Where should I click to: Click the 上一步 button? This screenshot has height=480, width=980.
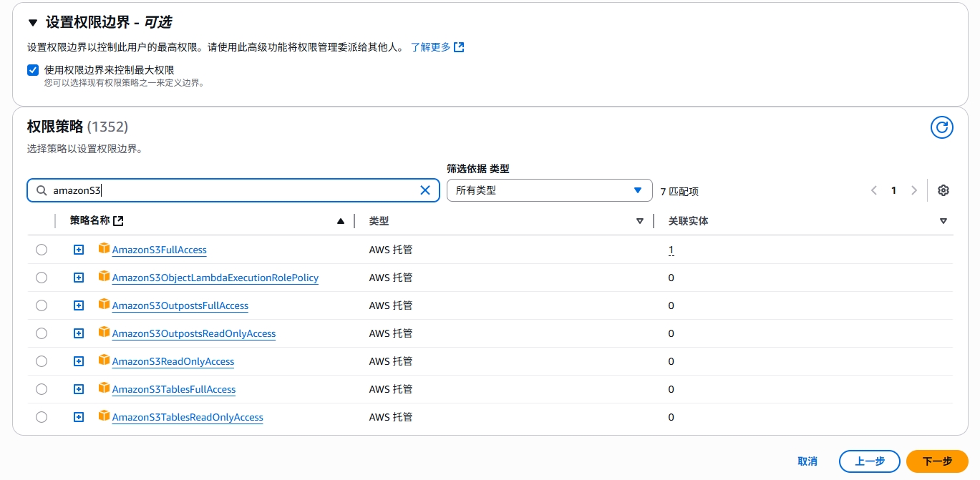point(870,461)
